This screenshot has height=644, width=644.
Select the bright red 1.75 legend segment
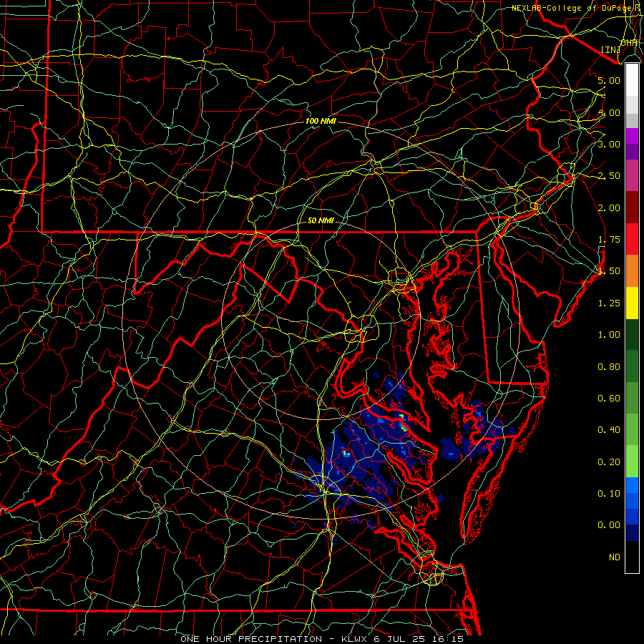[632, 239]
